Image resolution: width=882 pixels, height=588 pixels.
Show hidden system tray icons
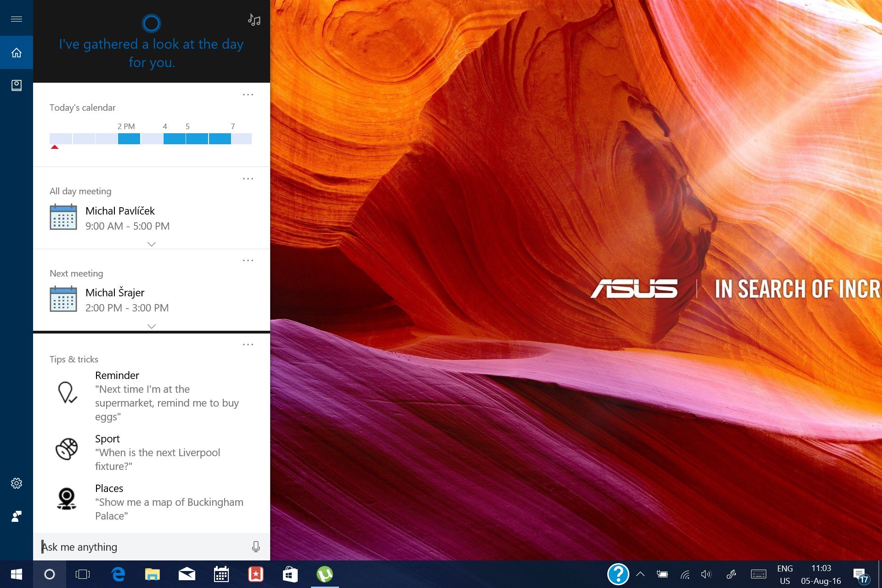click(x=640, y=574)
